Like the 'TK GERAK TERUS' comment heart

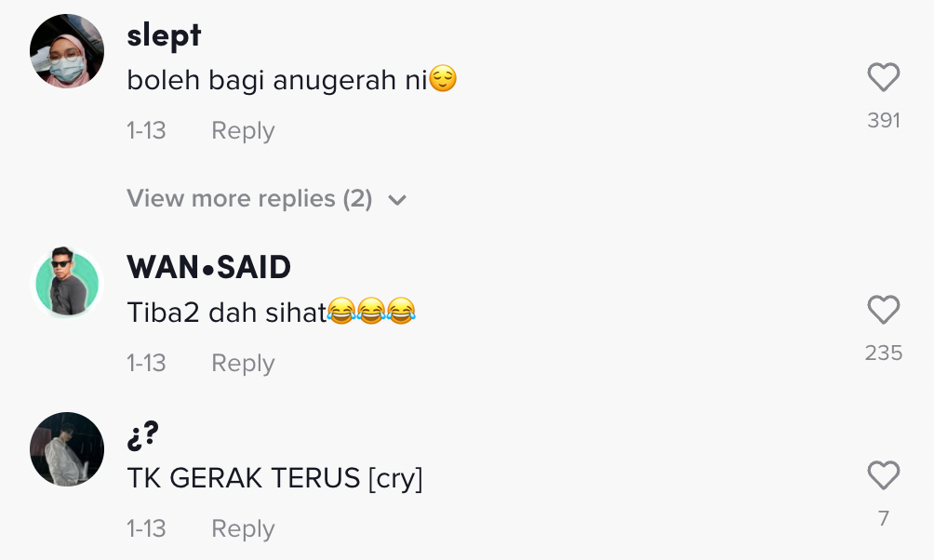(x=884, y=475)
